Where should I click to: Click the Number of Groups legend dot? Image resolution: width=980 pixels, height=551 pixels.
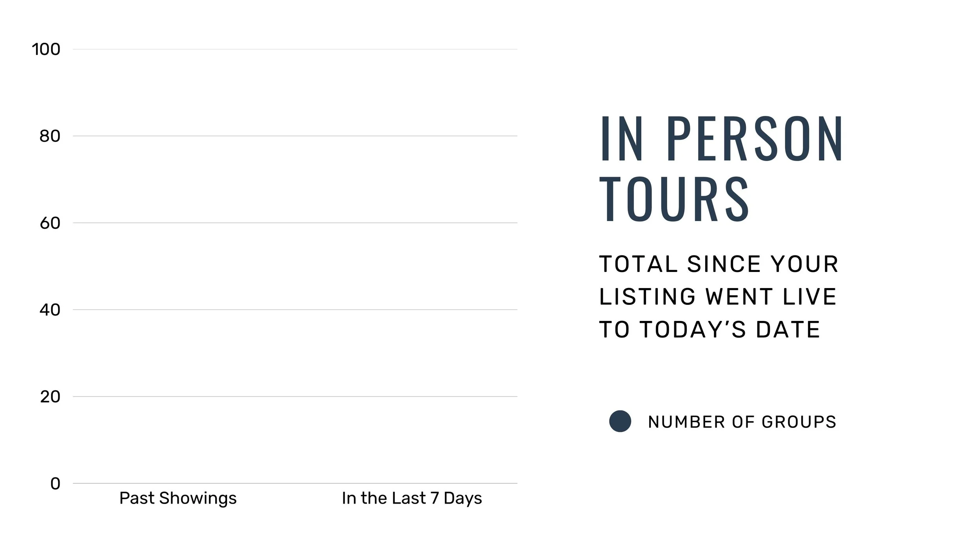click(x=620, y=421)
